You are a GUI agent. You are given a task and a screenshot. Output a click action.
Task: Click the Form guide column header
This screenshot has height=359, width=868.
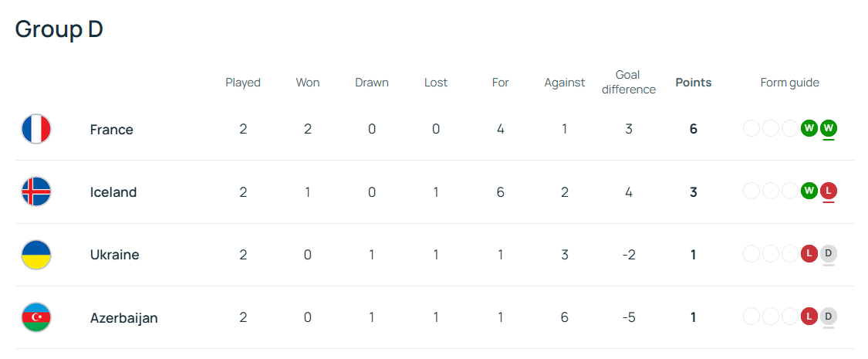[790, 83]
